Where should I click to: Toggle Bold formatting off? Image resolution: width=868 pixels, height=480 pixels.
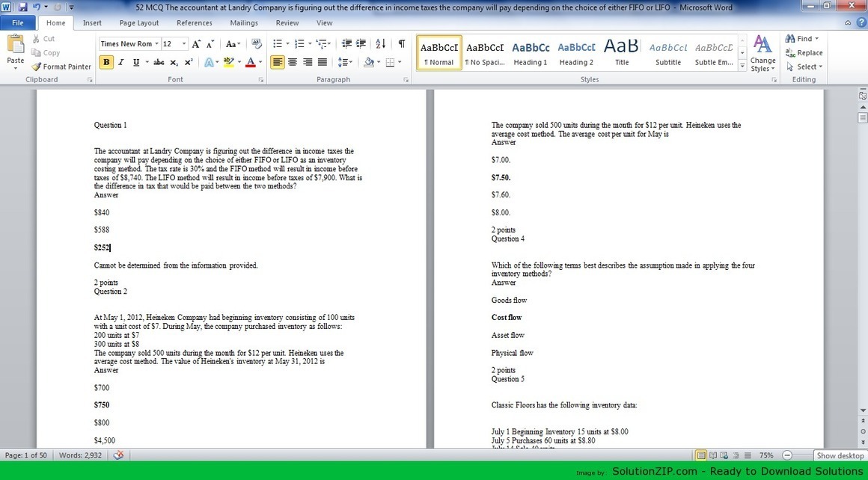(x=106, y=63)
